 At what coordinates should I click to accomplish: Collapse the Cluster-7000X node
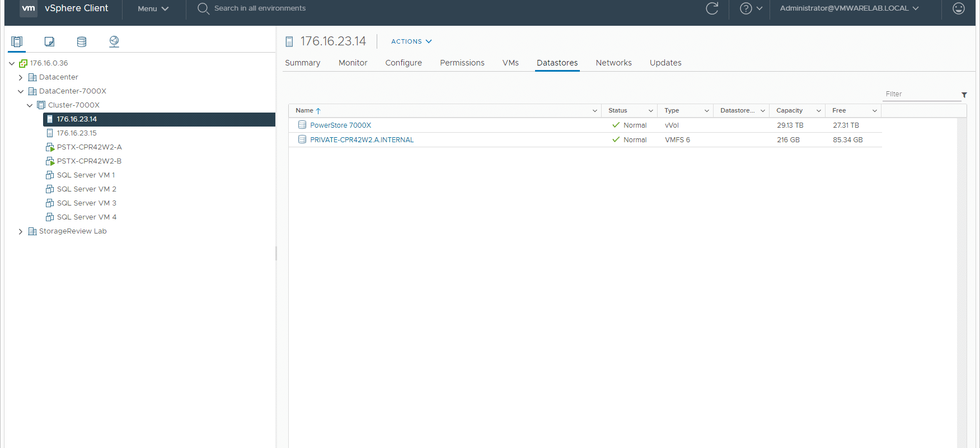(x=30, y=105)
